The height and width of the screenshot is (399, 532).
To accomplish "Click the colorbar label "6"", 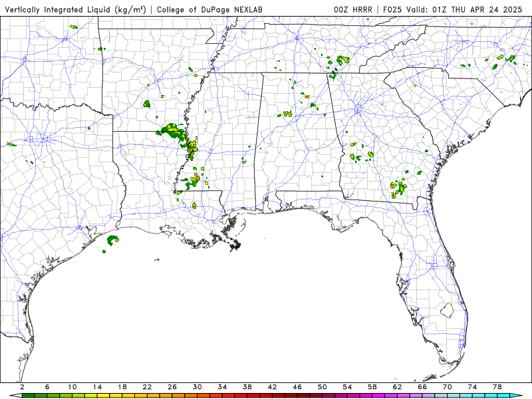I will 47,387.
